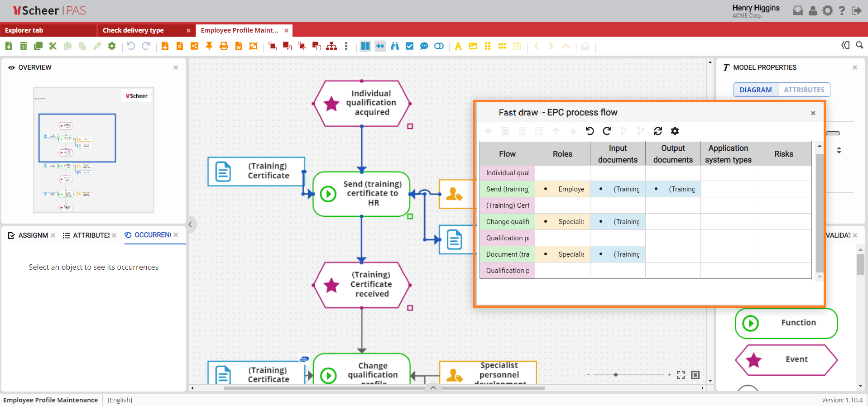Open the three-dot more options menu

(346, 46)
